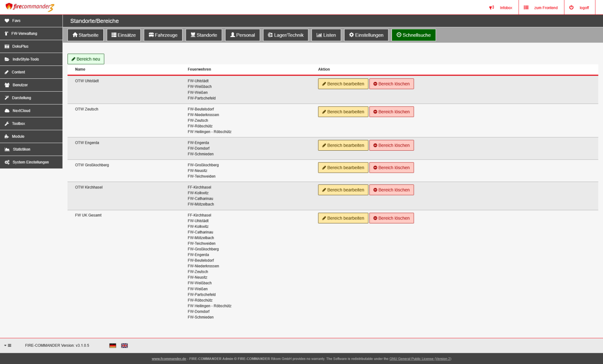
Task: Go to the Einsätze tab
Action: click(123, 35)
